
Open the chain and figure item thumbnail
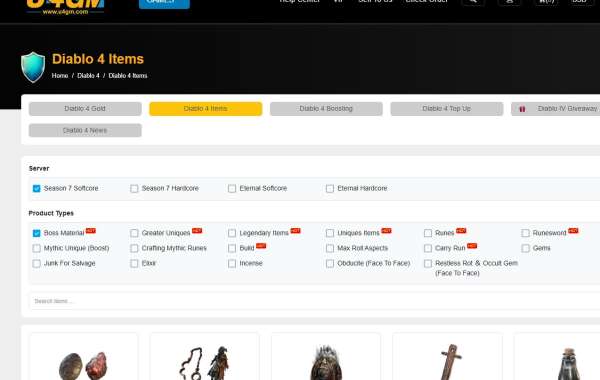[204, 363]
